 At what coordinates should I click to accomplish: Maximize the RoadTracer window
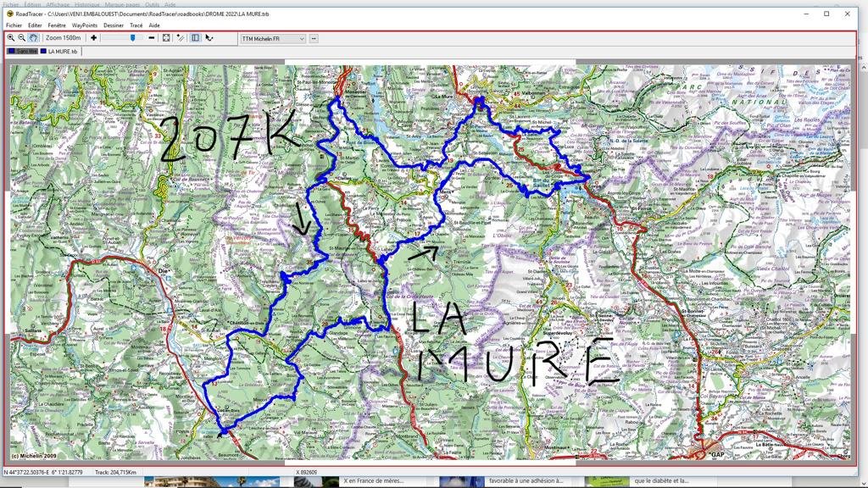click(x=826, y=14)
